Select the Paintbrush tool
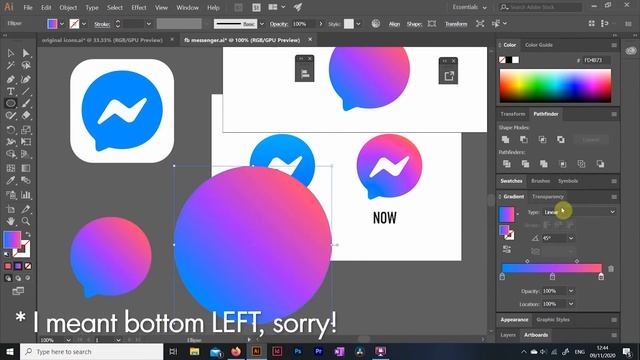Viewport: 640px width, 360px height. point(26,103)
